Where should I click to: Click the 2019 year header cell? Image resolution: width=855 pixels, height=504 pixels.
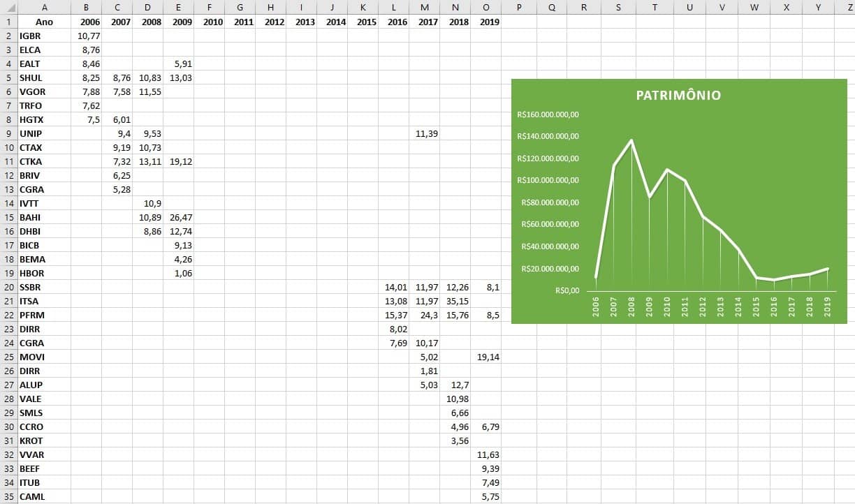tap(485, 22)
